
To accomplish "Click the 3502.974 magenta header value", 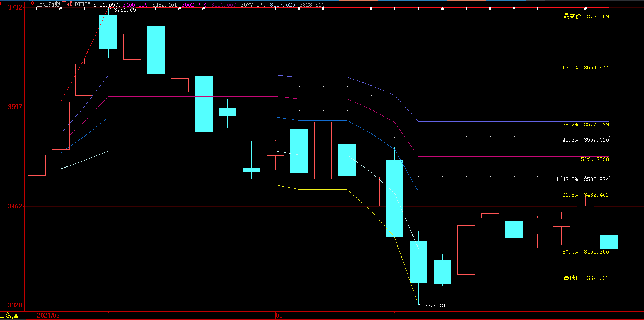I will click(194, 5).
